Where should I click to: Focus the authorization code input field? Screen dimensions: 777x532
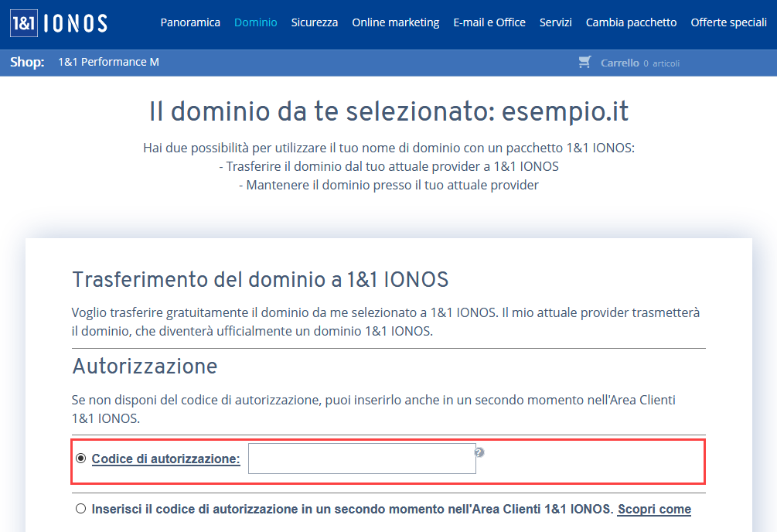click(362, 459)
